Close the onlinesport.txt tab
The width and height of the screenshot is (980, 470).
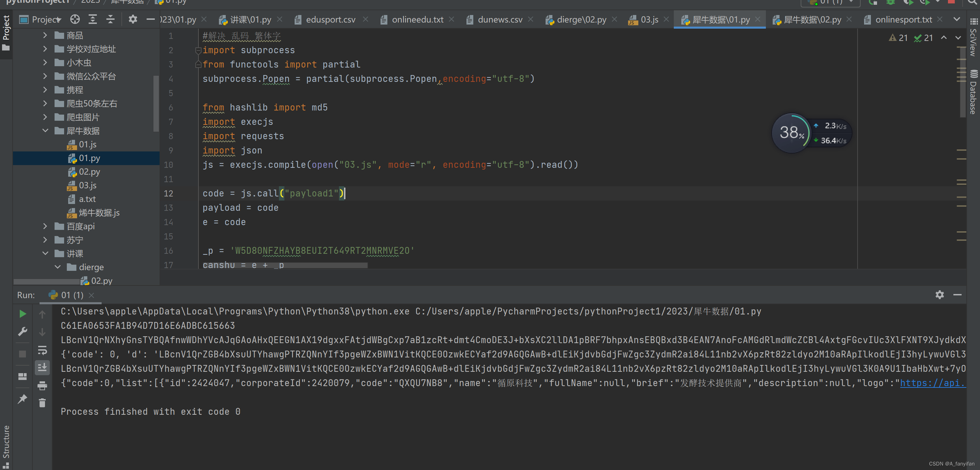(x=939, y=19)
